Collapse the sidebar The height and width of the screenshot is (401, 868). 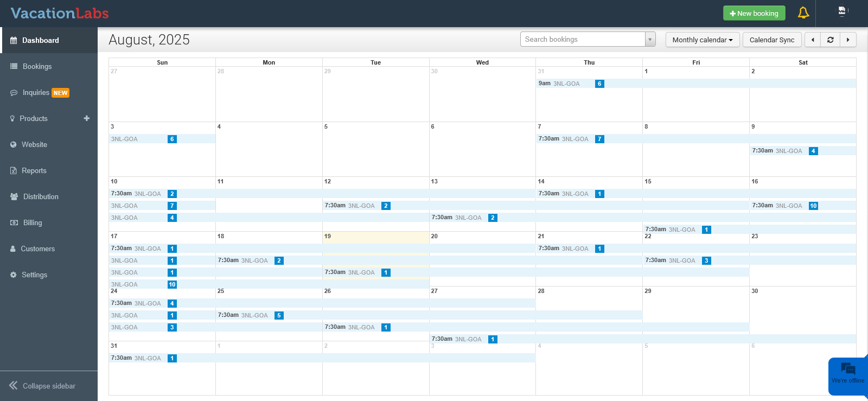tap(43, 386)
